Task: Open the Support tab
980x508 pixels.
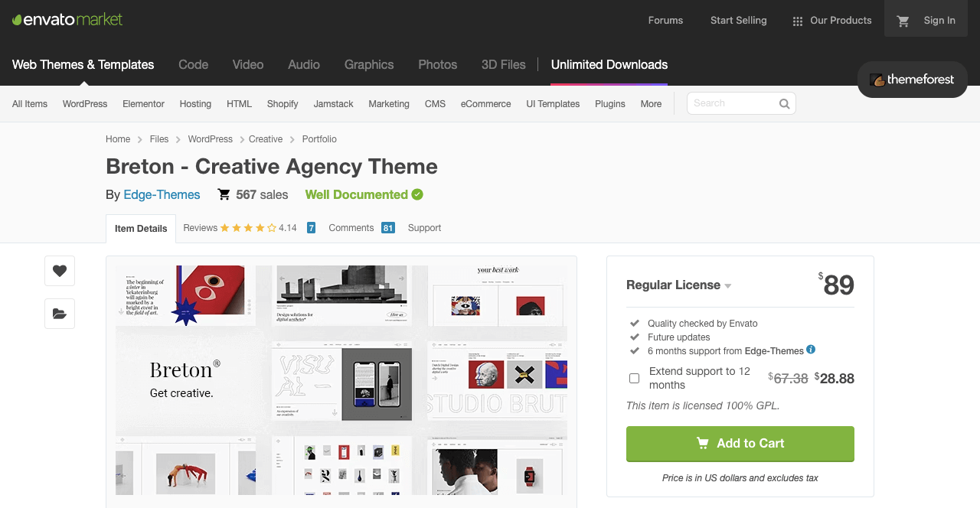Action: point(424,228)
